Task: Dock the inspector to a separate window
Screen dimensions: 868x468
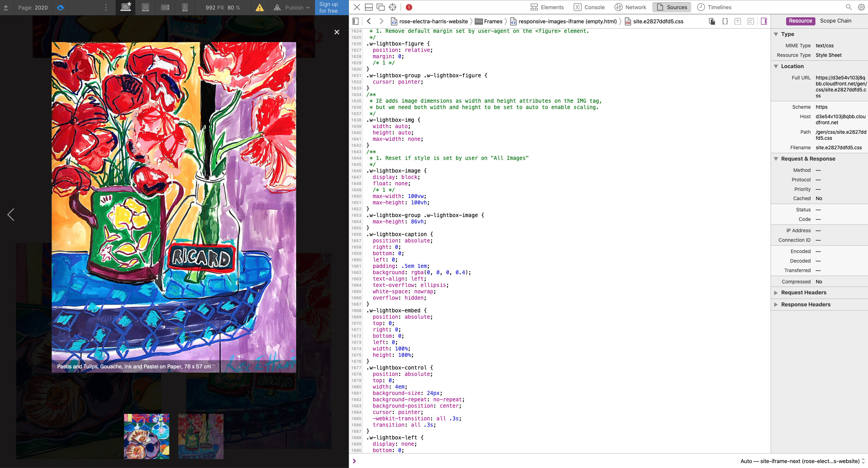Action: click(x=381, y=7)
